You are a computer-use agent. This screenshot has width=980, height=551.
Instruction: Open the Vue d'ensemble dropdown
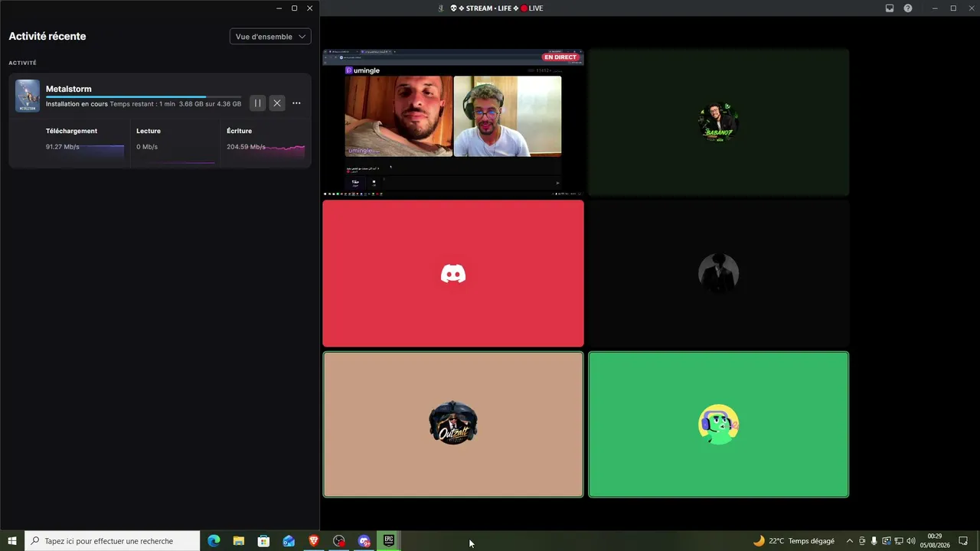click(270, 37)
